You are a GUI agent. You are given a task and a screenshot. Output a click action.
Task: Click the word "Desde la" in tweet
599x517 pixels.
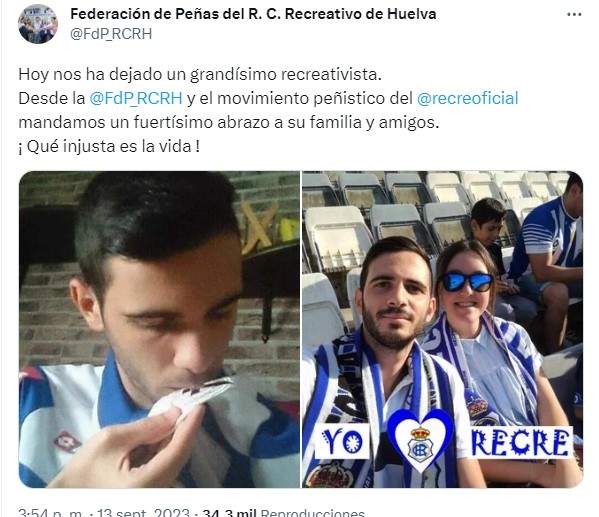pyautogui.click(x=52, y=98)
